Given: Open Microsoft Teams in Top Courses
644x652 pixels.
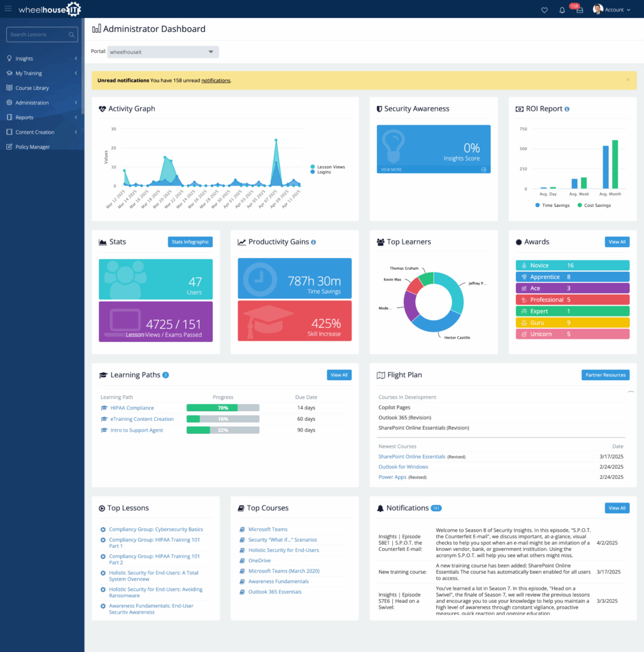Looking at the screenshot, I should pyautogui.click(x=268, y=529).
